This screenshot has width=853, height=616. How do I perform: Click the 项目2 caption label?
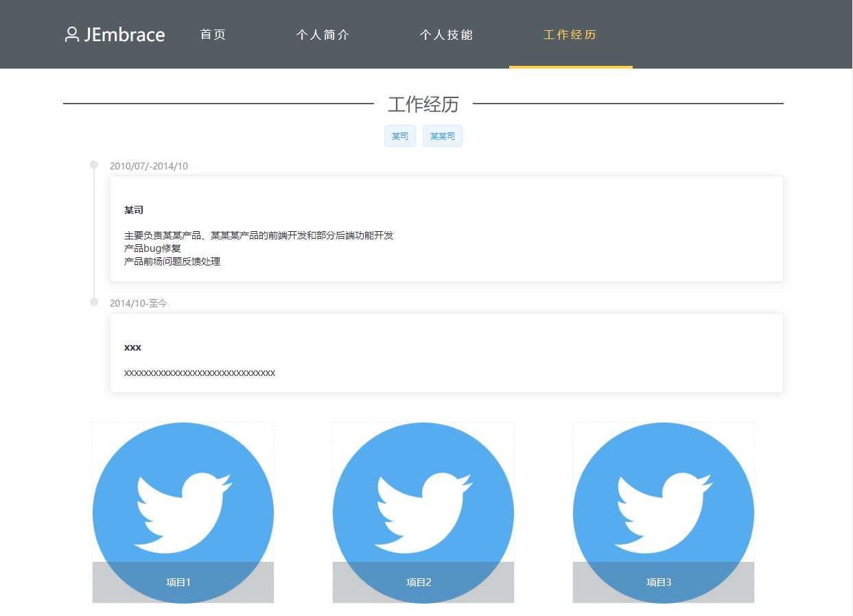pos(419,582)
